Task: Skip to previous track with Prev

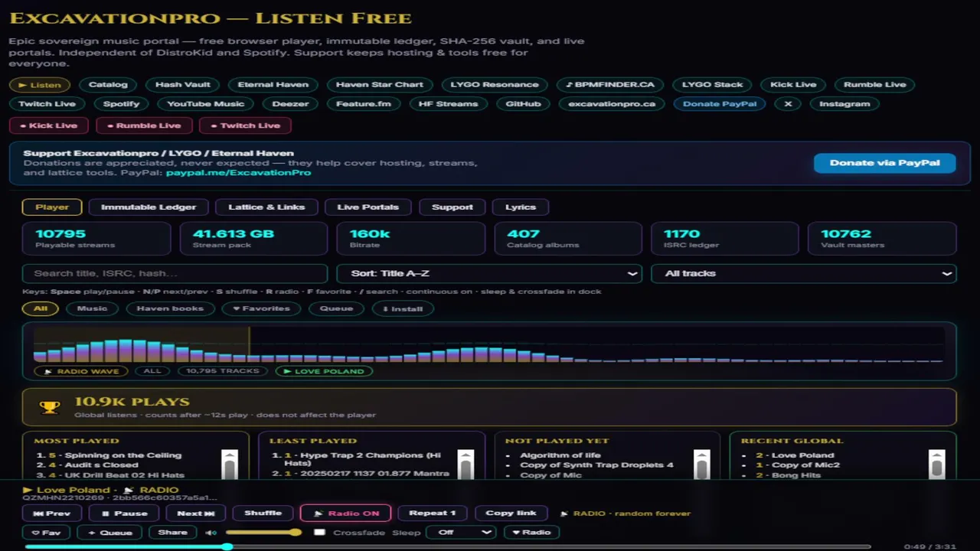Action: tap(52, 514)
